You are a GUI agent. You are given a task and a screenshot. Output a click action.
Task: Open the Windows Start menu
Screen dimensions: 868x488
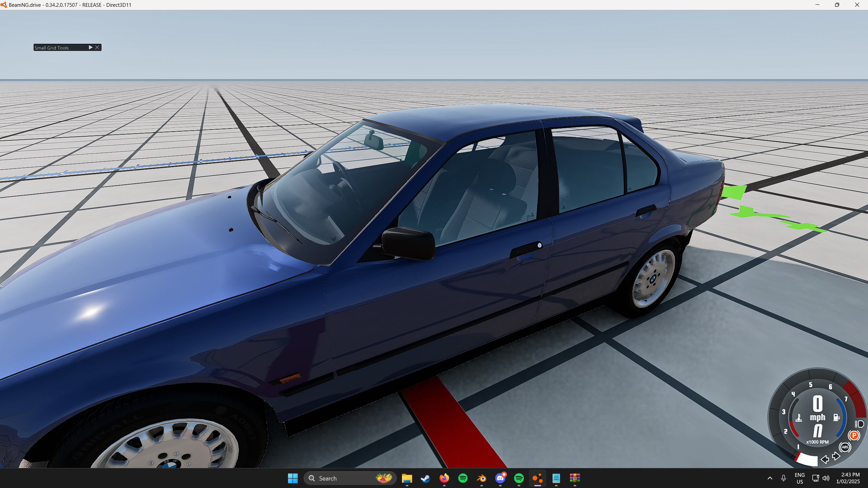tap(292, 478)
